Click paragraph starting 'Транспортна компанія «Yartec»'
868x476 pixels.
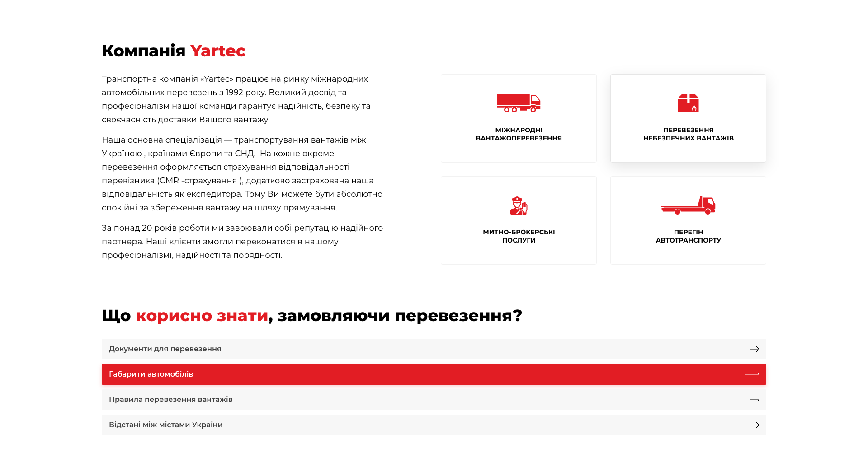coord(236,99)
